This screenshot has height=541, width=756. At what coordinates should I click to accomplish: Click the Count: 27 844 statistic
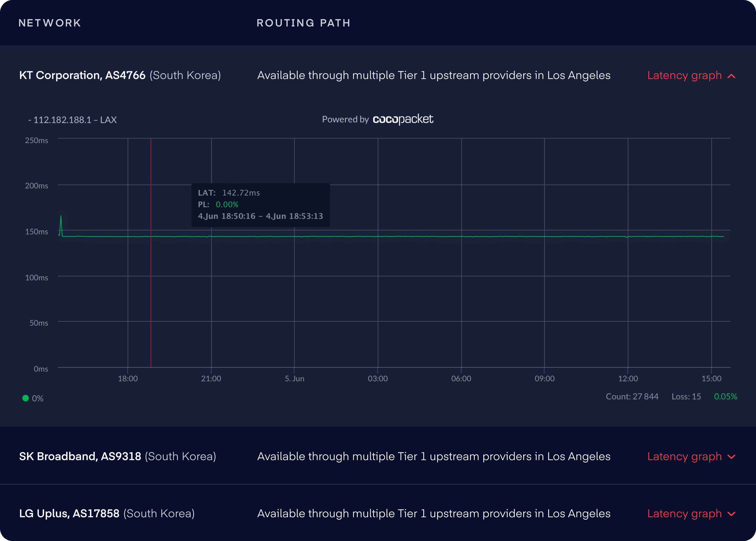click(632, 396)
